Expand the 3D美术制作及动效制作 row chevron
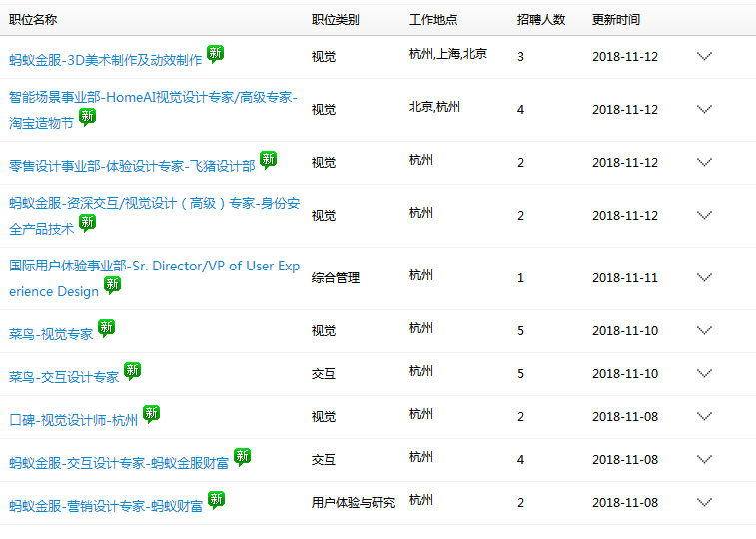This screenshot has width=756, height=539. coord(704,56)
